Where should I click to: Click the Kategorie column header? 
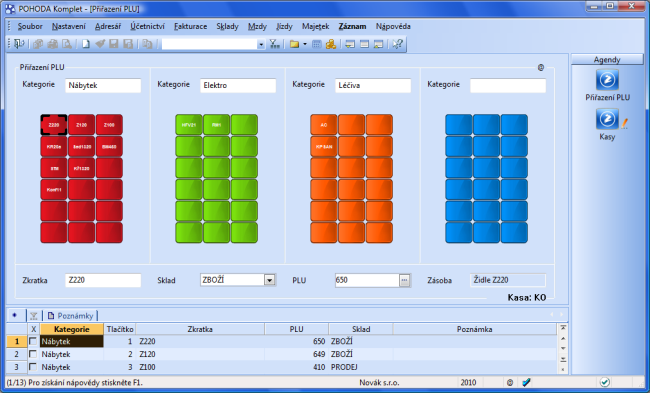pos(71,329)
